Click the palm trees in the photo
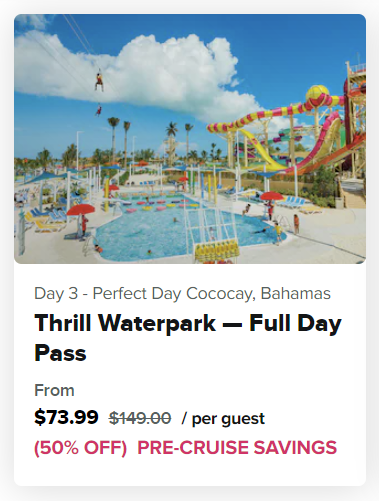Screen dimensions: 379x501 (x=119, y=137)
